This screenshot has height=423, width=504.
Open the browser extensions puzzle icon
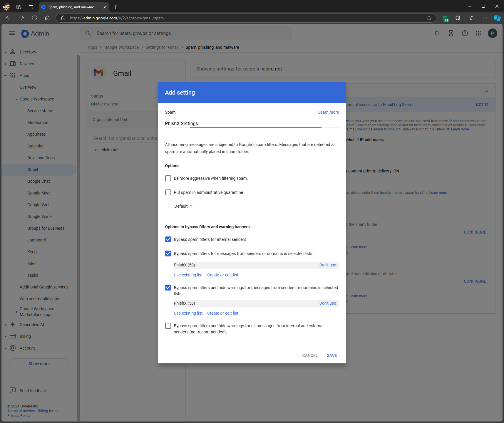tap(458, 18)
